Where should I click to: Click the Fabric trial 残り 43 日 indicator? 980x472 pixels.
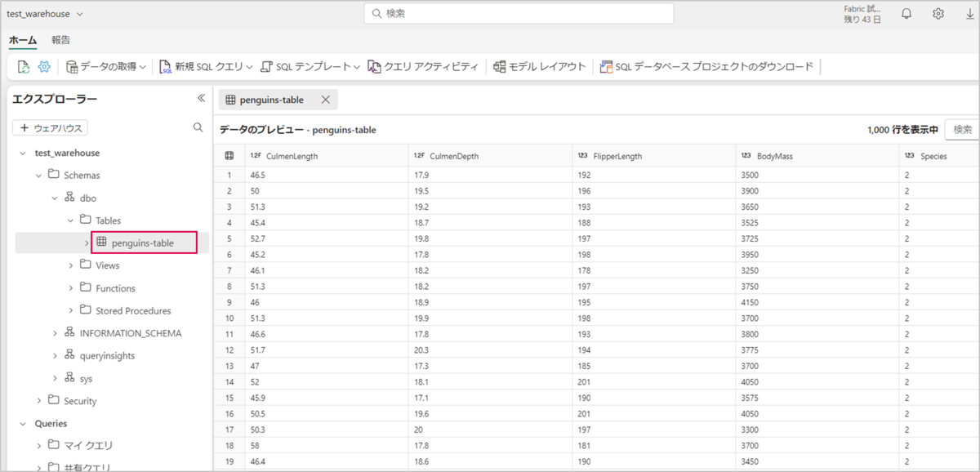coord(862,14)
